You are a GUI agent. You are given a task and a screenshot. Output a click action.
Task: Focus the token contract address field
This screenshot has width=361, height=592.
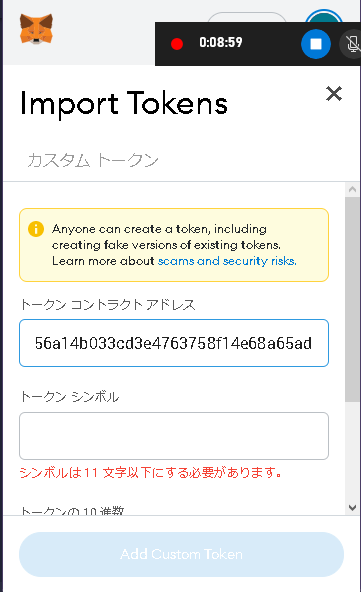coord(174,343)
